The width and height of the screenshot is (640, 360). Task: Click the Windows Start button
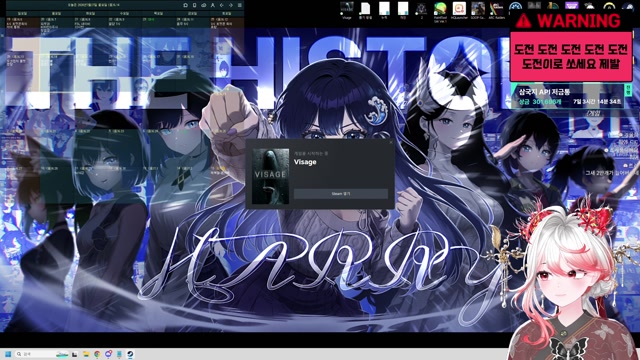click(8, 354)
